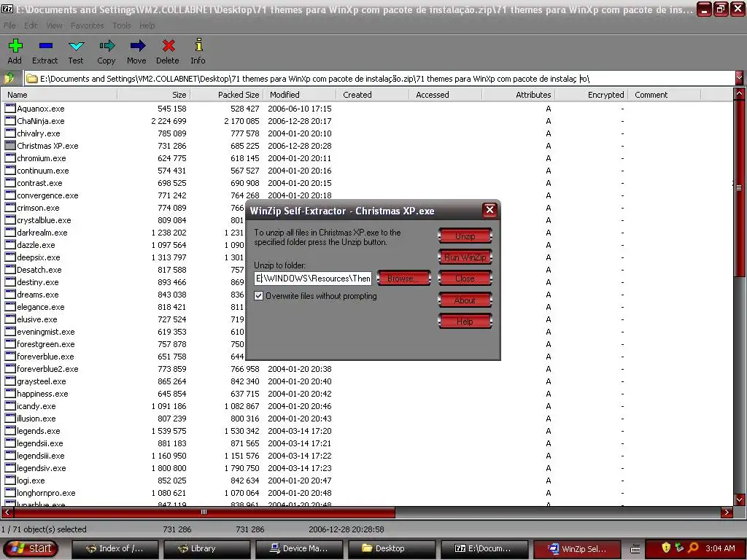Sort by the Name column header

tap(59, 94)
